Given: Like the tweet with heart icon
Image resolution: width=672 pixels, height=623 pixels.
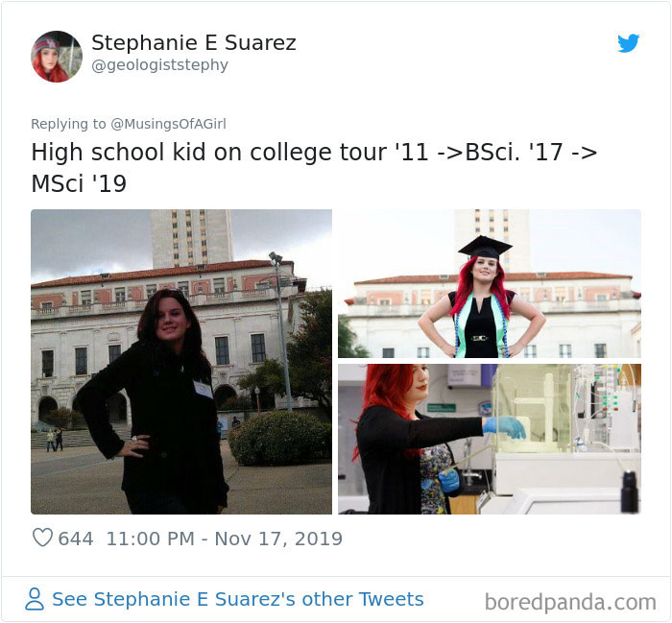Looking at the screenshot, I should 42,538.
